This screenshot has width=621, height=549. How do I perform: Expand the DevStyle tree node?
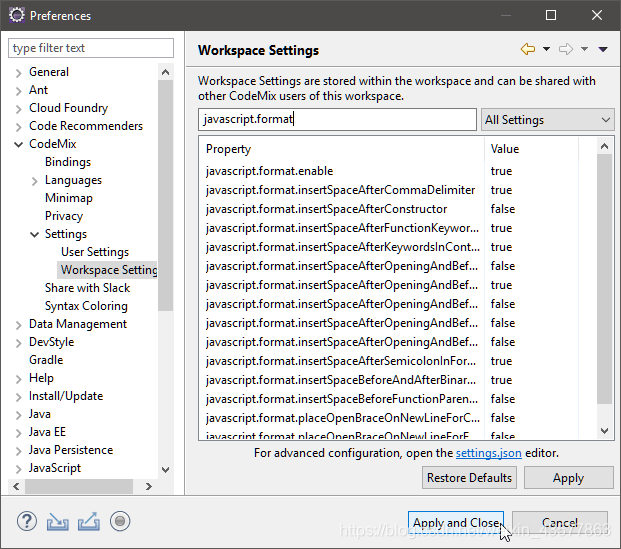(19, 343)
